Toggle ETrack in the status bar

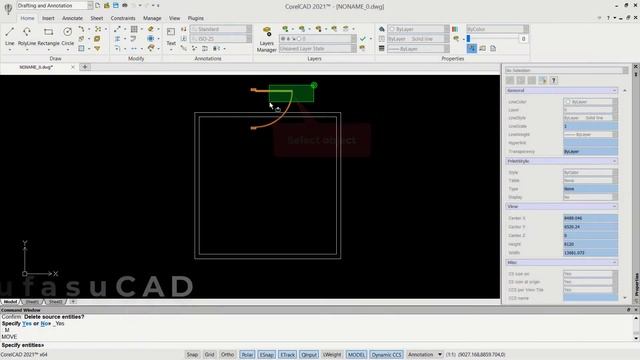click(x=287, y=354)
